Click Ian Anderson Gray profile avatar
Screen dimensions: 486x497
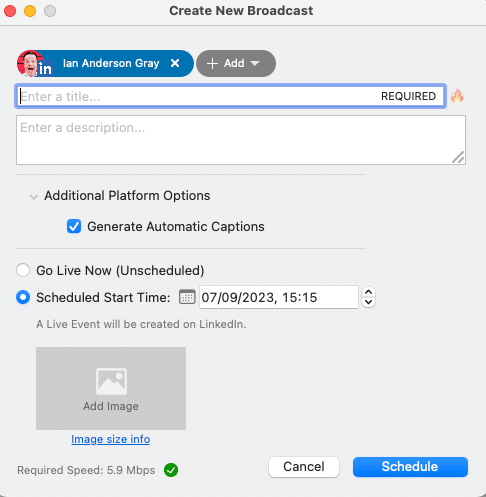tap(31, 63)
